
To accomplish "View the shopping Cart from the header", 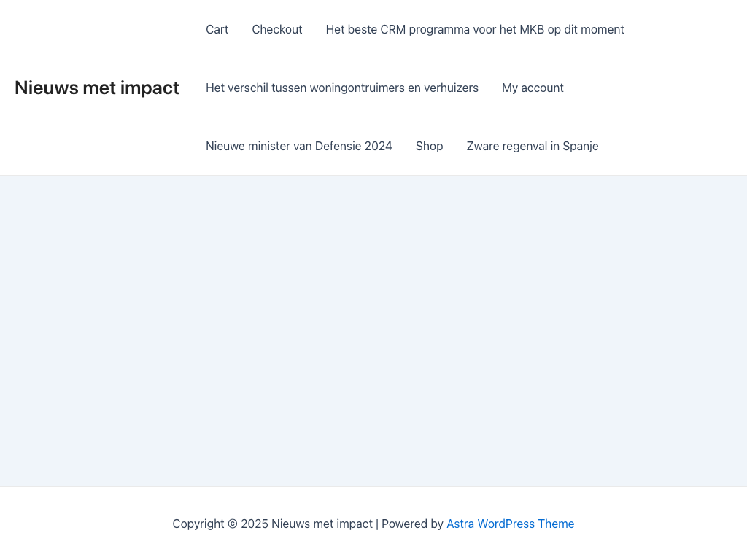I will (x=217, y=29).
